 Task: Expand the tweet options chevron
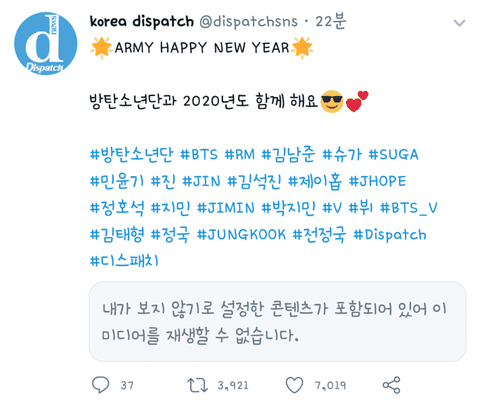[459, 23]
